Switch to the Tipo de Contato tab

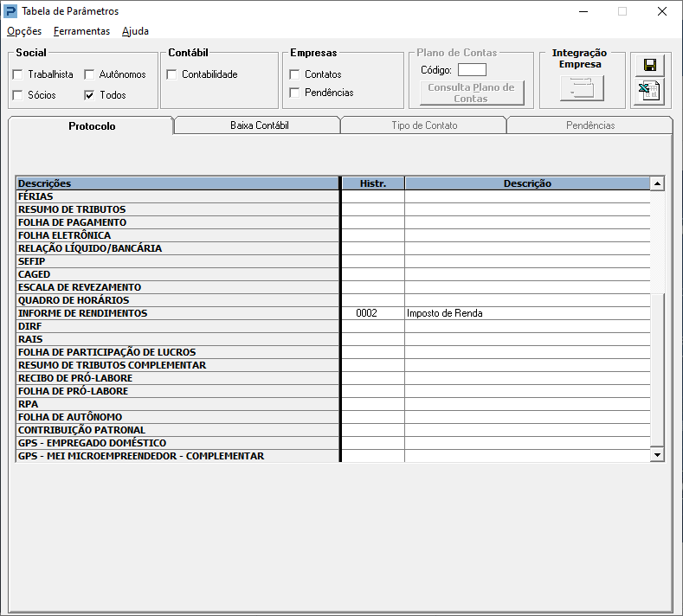coord(424,125)
